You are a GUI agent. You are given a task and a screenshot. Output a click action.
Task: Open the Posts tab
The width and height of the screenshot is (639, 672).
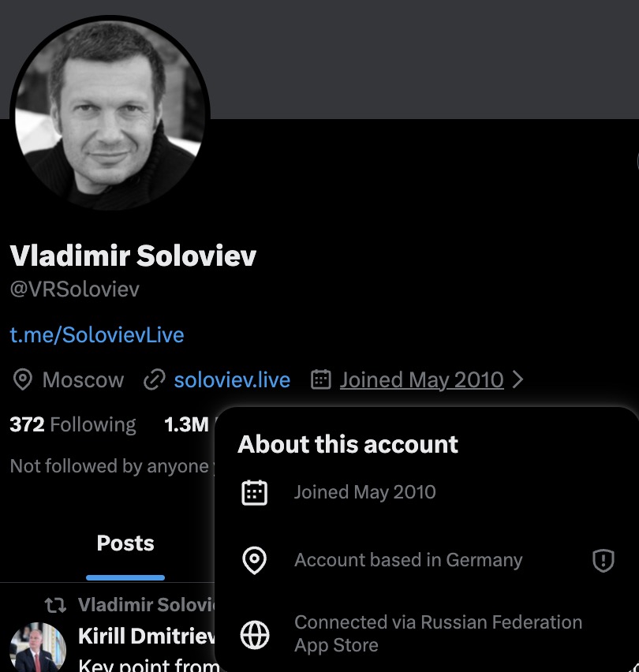(x=125, y=543)
